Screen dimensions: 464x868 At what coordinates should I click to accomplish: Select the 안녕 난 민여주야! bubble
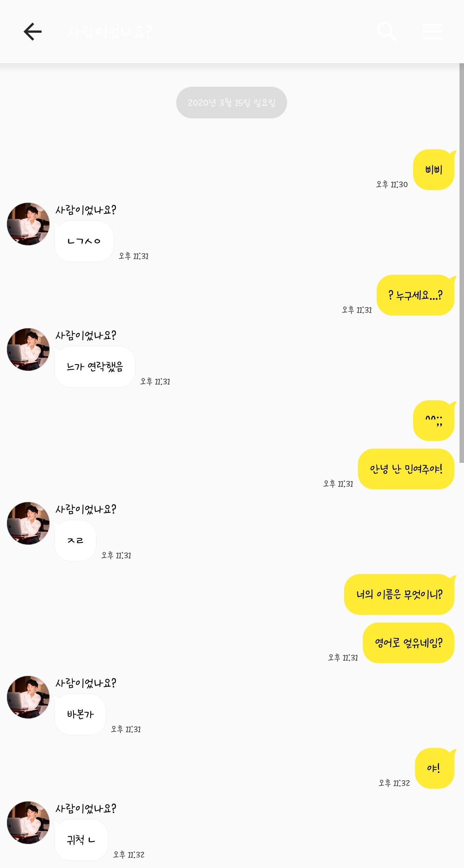(x=406, y=469)
